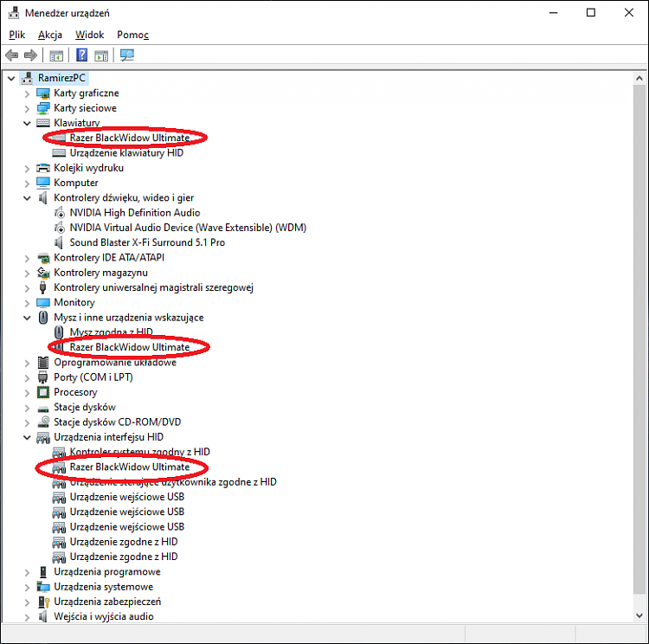Click the Porty (COM i LPT) icon
Viewport: 649px width, 644px height.
[x=43, y=377]
